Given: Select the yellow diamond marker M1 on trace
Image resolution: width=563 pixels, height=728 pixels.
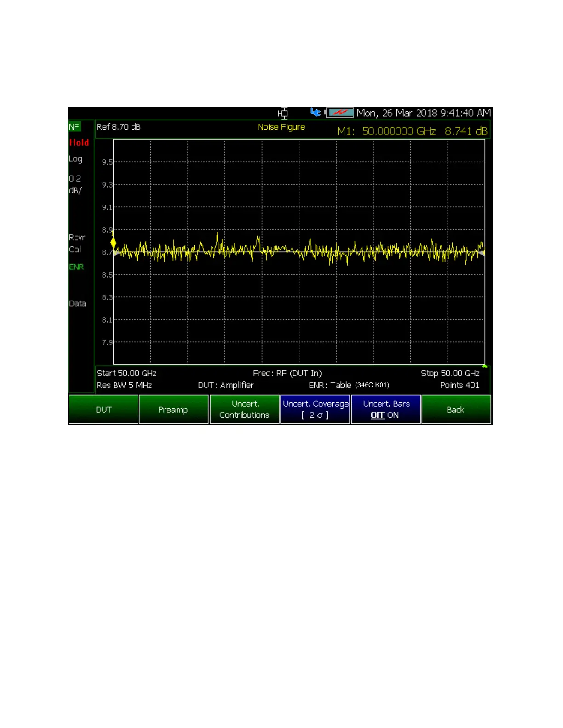Looking at the screenshot, I should pyautogui.click(x=114, y=243).
